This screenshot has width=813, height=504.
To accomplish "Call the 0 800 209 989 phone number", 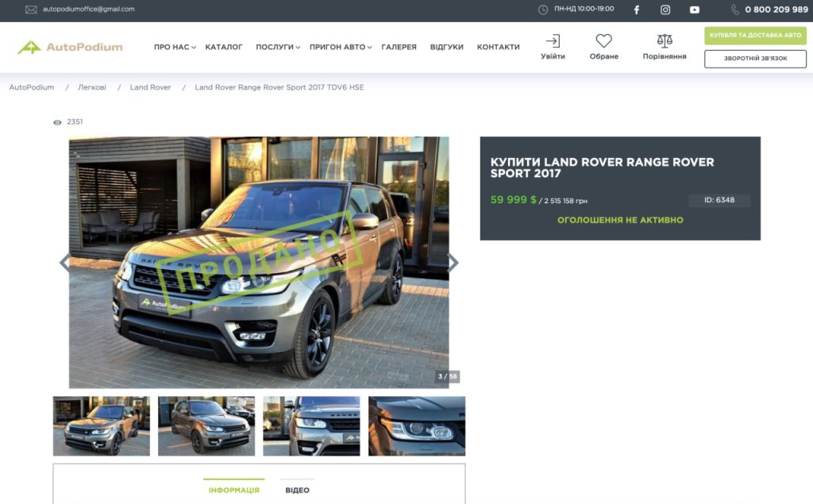I will (x=776, y=10).
